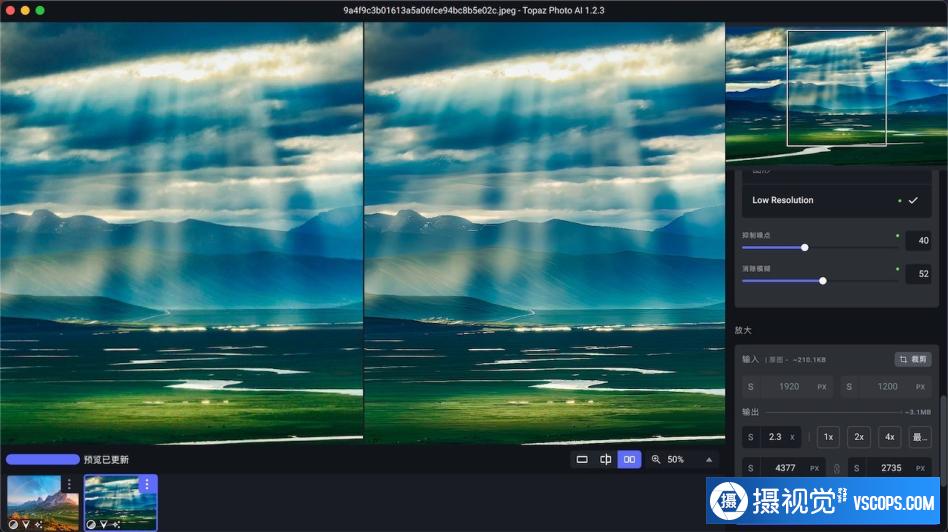Edit the 2.3x scale factor field

coord(772,436)
